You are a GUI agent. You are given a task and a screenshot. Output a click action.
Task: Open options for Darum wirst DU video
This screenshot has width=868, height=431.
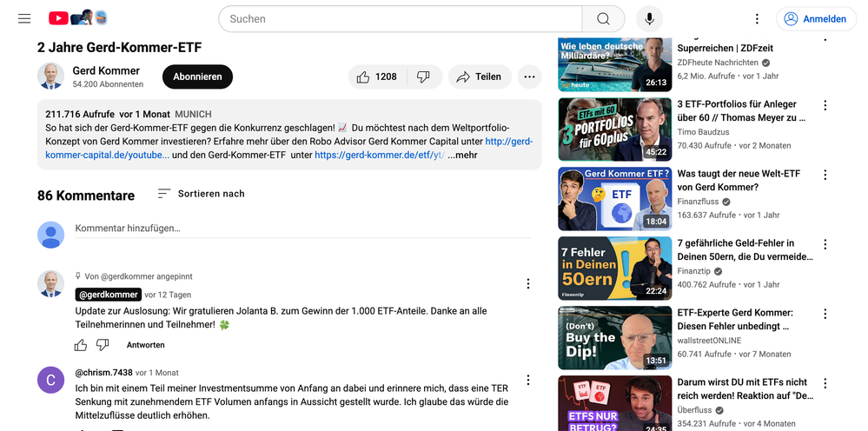pos(825,383)
